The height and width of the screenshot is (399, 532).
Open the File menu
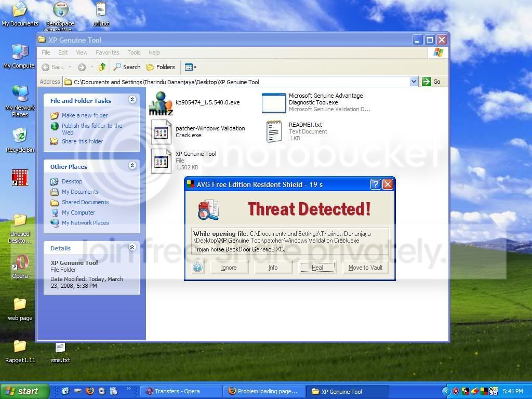point(46,52)
